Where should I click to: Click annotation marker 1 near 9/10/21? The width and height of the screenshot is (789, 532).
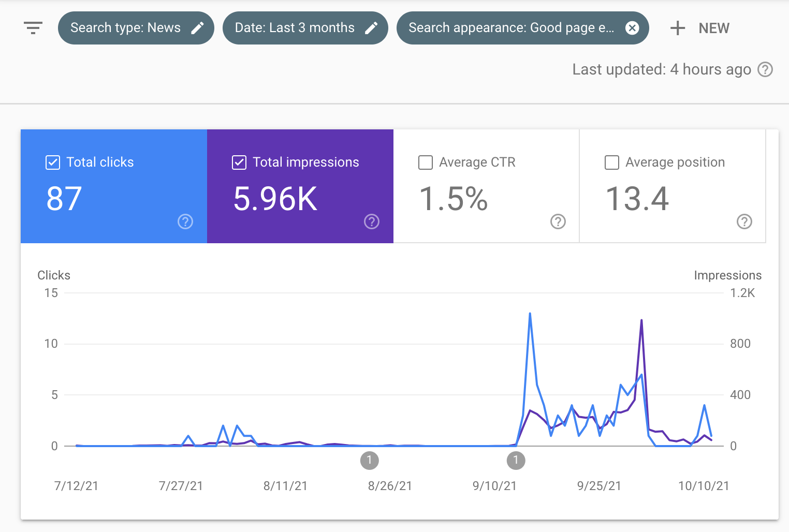516,460
